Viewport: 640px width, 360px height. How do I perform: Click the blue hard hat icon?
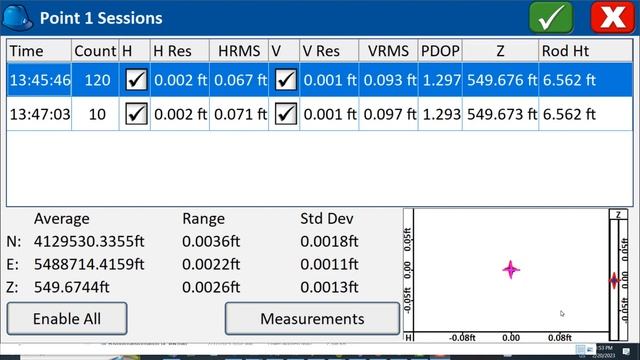coord(17,18)
